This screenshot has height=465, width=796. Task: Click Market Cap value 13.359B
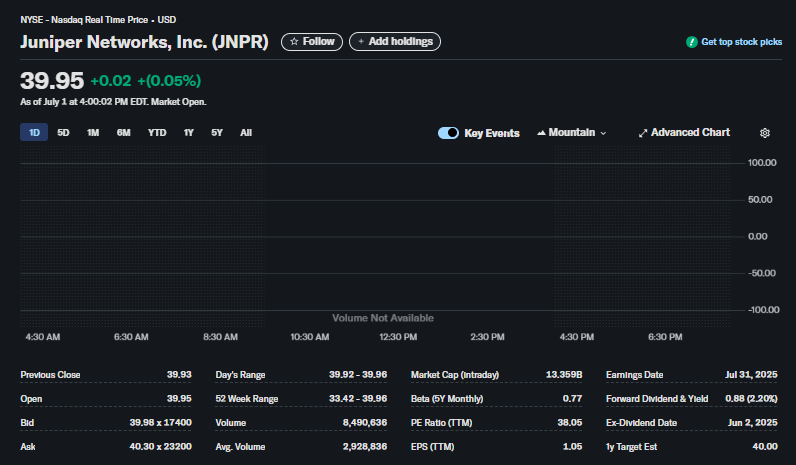pos(564,375)
